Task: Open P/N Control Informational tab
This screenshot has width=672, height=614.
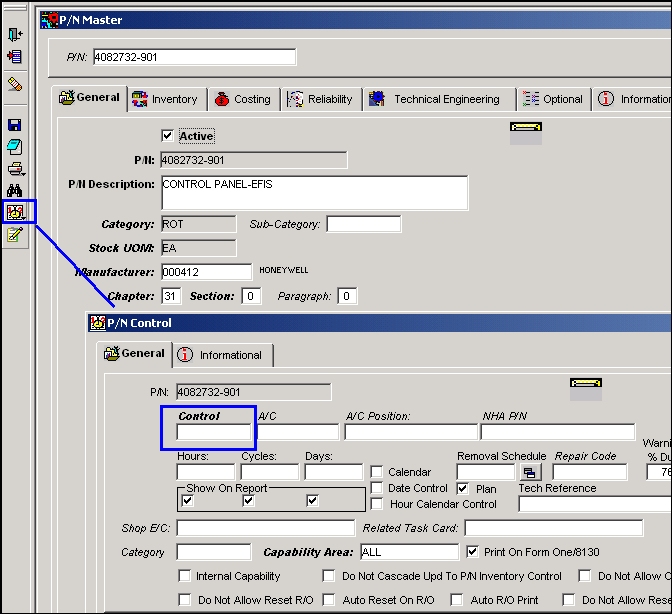Action: pyautogui.click(x=223, y=355)
